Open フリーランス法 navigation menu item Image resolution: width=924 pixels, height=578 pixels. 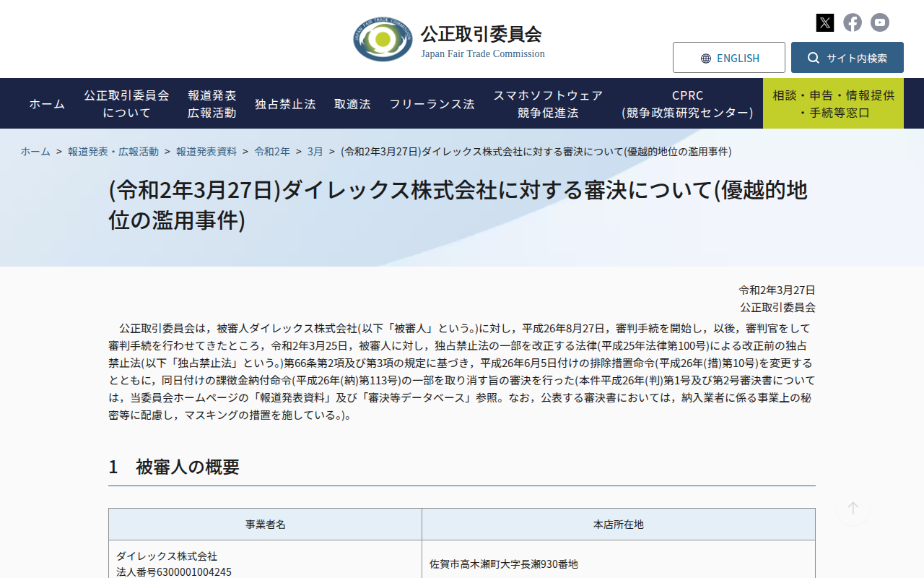pyautogui.click(x=432, y=104)
